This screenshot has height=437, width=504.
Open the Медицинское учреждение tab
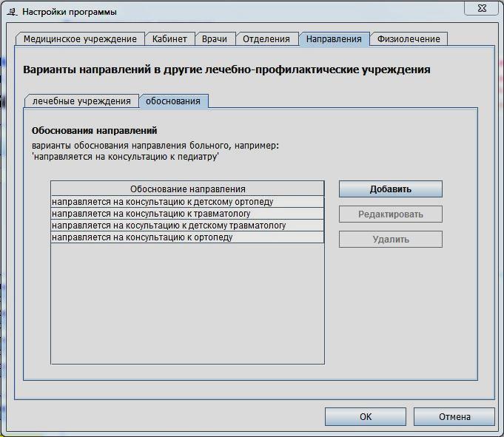tap(80, 39)
